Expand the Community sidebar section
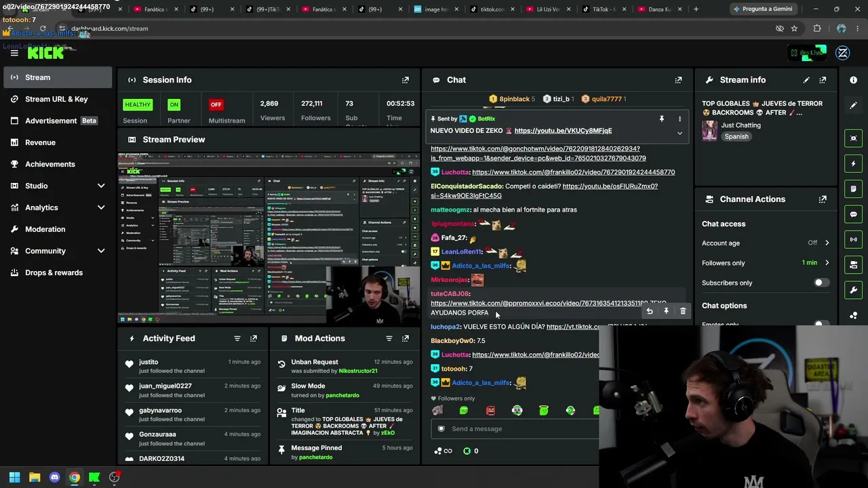The image size is (868, 488). (57, 251)
